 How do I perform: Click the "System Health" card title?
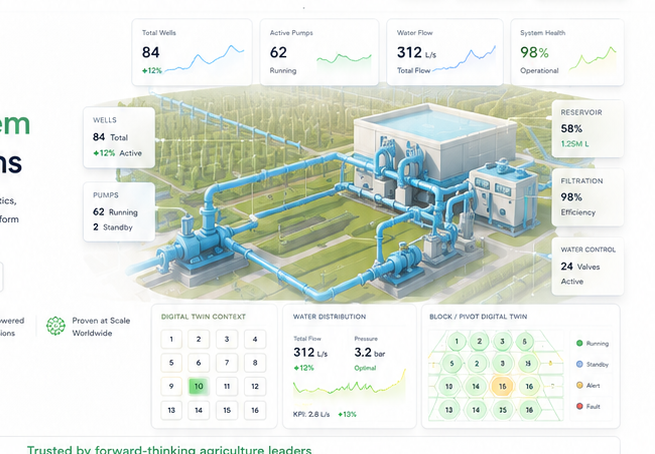point(543,33)
